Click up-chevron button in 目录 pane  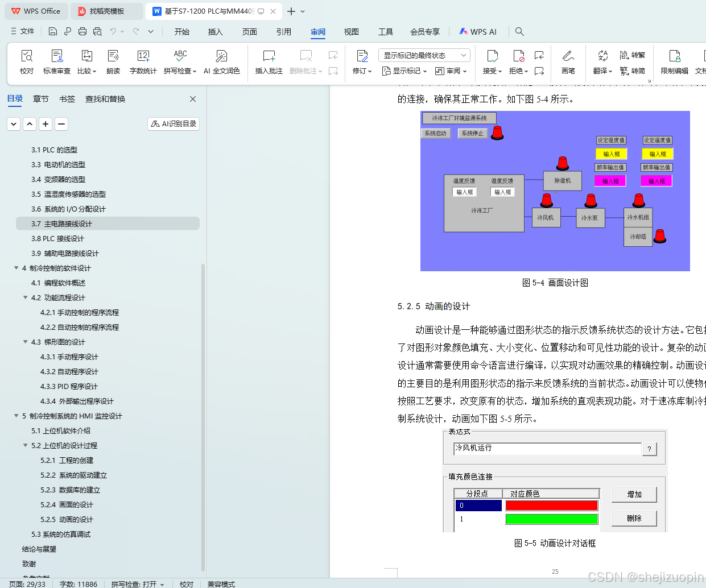[x=30, y=124]
